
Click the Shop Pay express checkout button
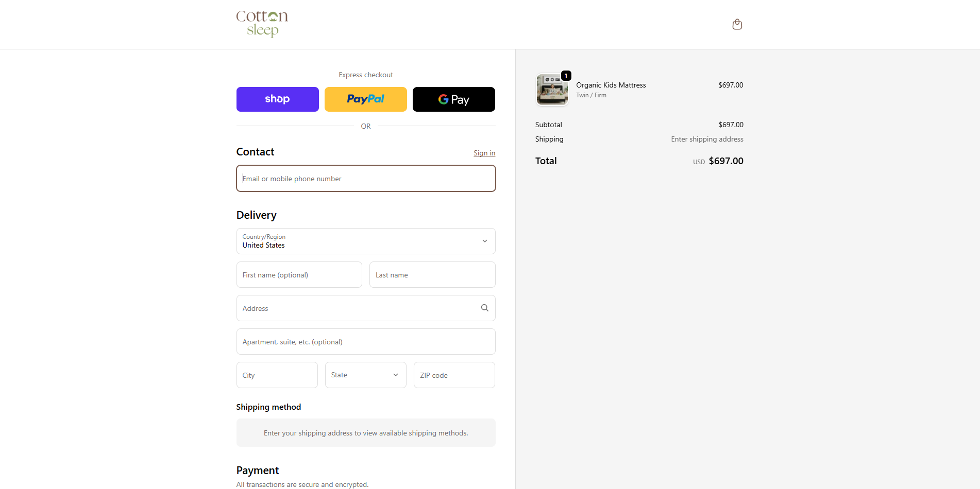[277, 99]
